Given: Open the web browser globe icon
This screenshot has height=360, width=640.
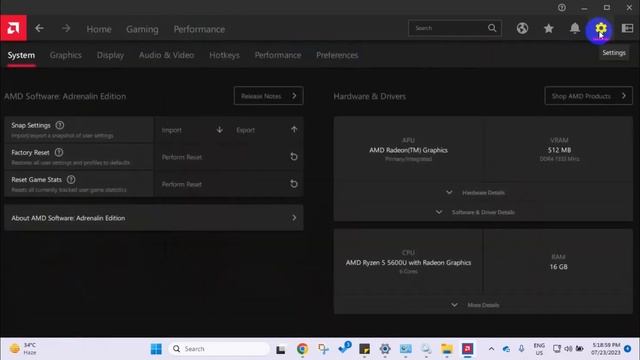Looking at the screenshot, I should coord(522,28).
